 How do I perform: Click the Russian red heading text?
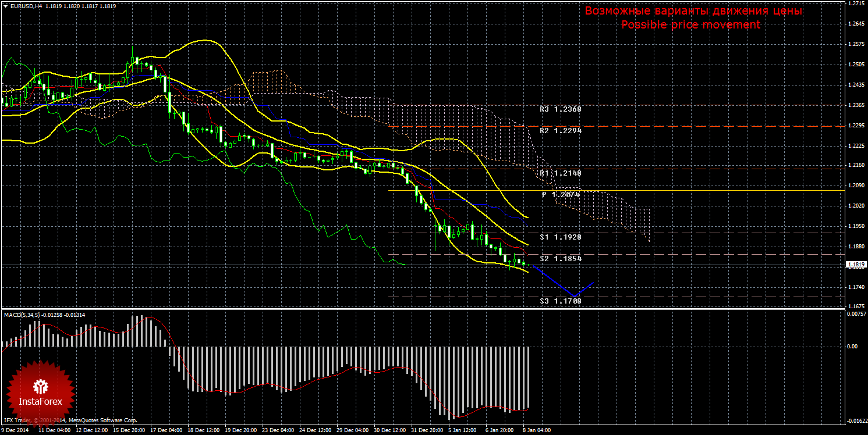(693, 11)
